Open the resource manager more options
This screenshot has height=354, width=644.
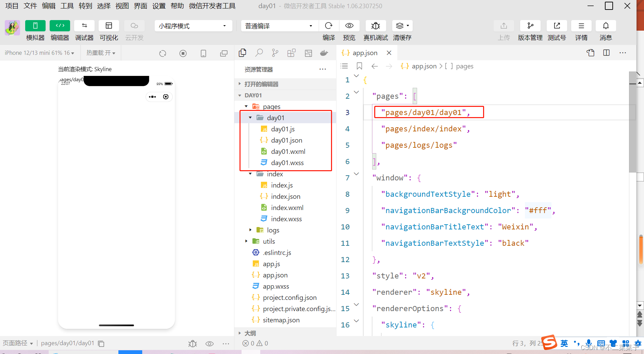point(323,69)
